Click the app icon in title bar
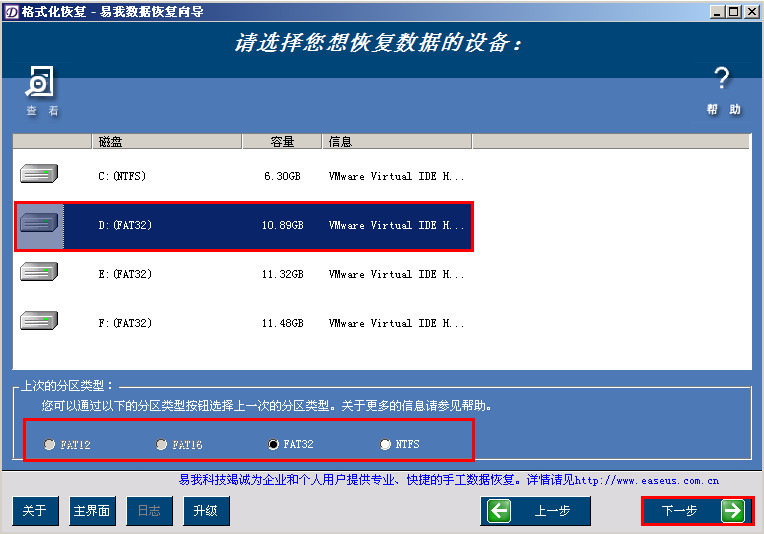Image resolution: width=764 pixels, height=534 pixels. pos(11,12)
